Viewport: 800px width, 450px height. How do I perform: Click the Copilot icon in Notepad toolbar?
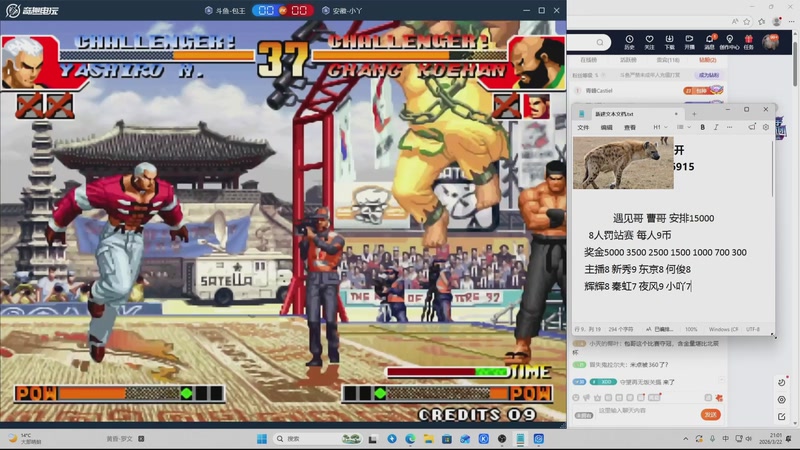[752, 127]
